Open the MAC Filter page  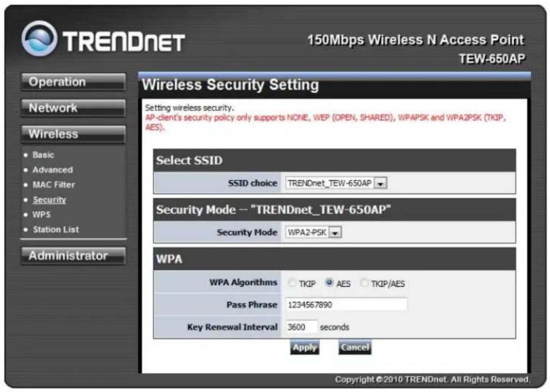54,185
